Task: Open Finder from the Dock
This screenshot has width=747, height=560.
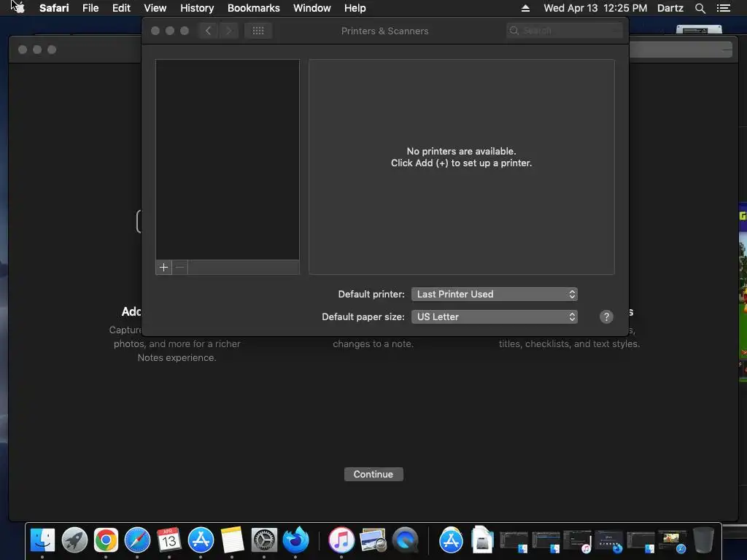Action: [x=43, y=540]
